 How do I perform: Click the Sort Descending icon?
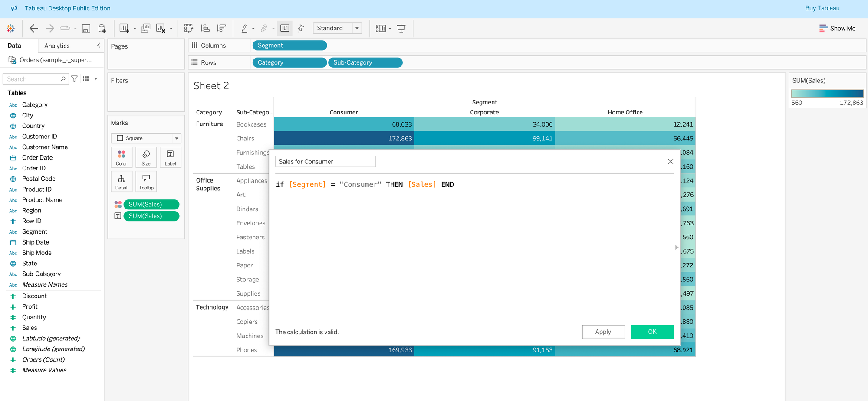[x=221, y=28]
